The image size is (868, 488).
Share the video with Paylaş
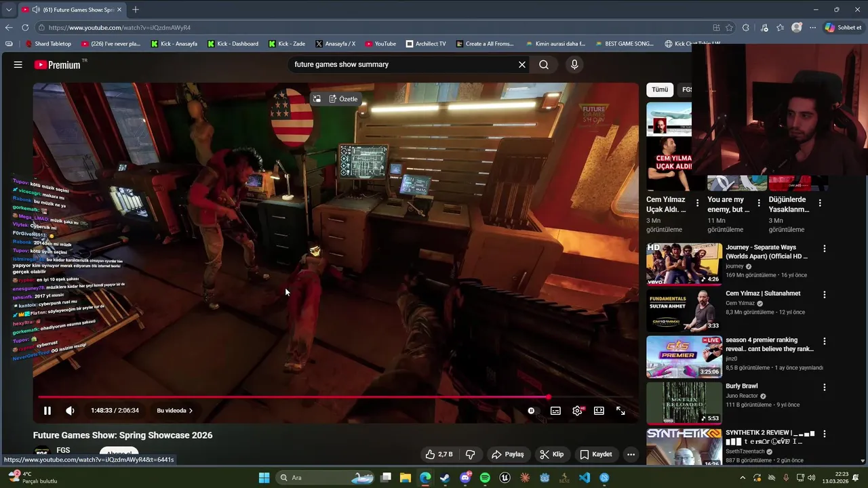coord(508,454)
